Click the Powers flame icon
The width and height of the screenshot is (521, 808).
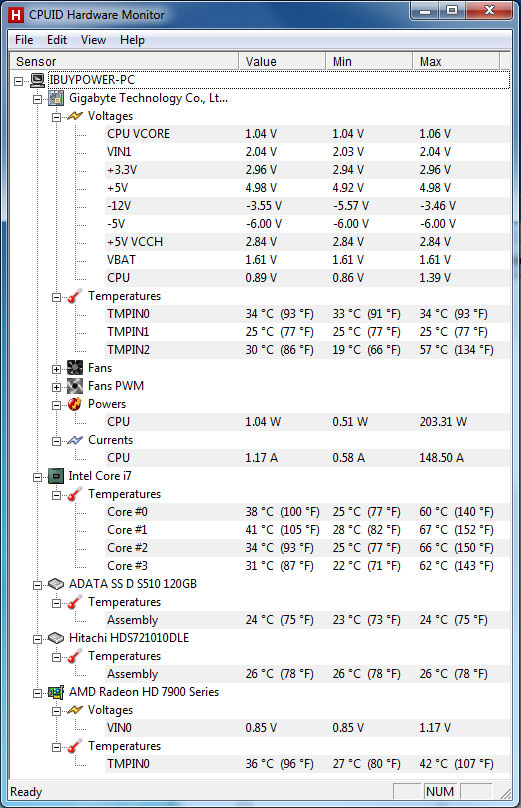click(x=75, y=404)
